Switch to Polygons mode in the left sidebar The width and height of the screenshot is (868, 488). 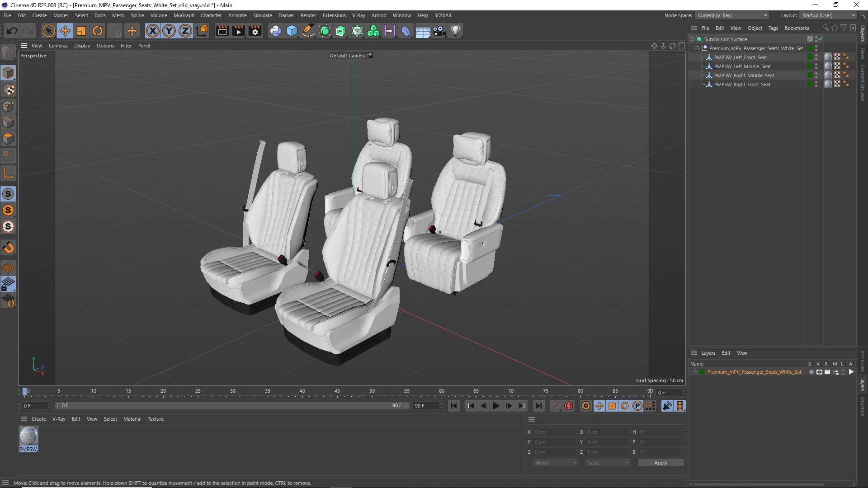tap(8, 139)
